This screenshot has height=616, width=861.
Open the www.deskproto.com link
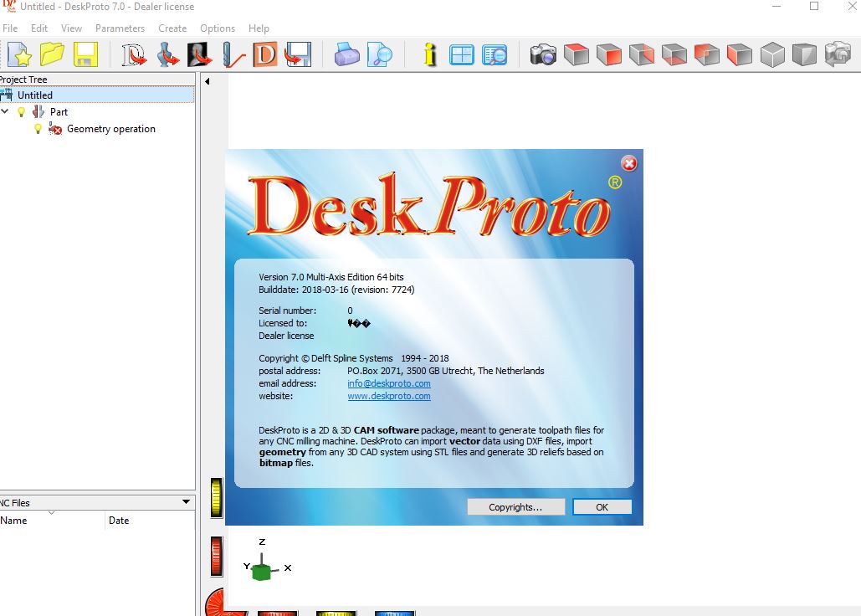pos(389,396)
